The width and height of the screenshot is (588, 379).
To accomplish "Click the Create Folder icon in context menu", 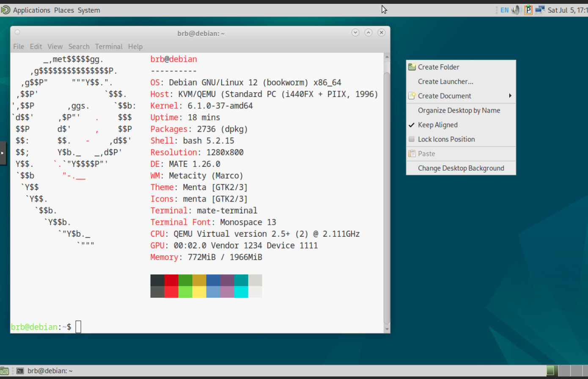I will pyautogui.click(x=412, y=67).
